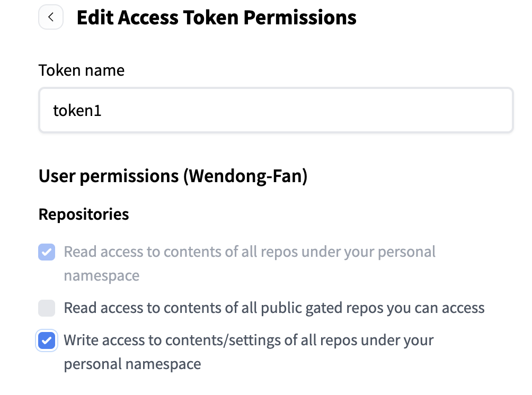Click the 'Wendong-Fan' username in the heading
The height and width of the screenshot is (395, 532).
pyautogui.click(x=245, y=176)
